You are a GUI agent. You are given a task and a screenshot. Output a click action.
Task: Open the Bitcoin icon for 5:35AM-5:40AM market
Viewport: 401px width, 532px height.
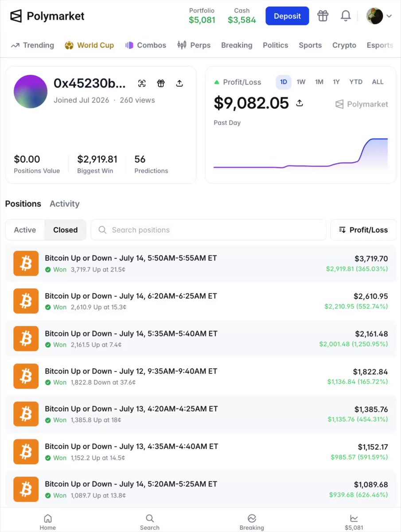(26, 339)
